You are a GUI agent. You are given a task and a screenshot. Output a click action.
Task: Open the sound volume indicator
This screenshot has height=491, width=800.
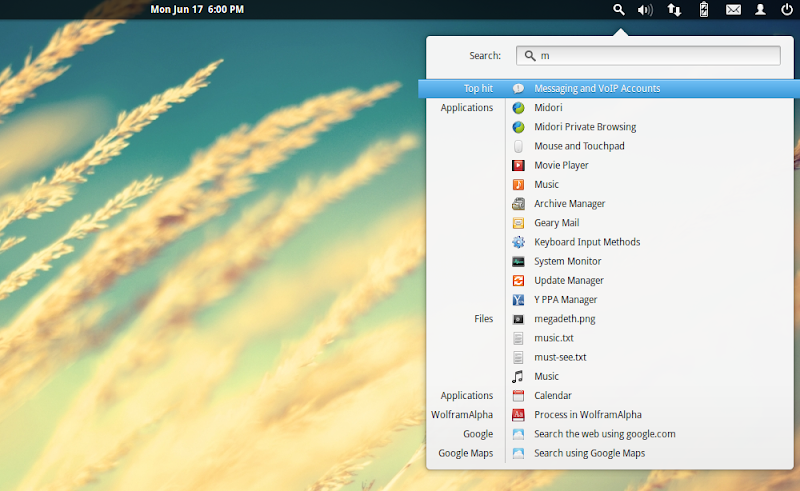tap(645, 10)
